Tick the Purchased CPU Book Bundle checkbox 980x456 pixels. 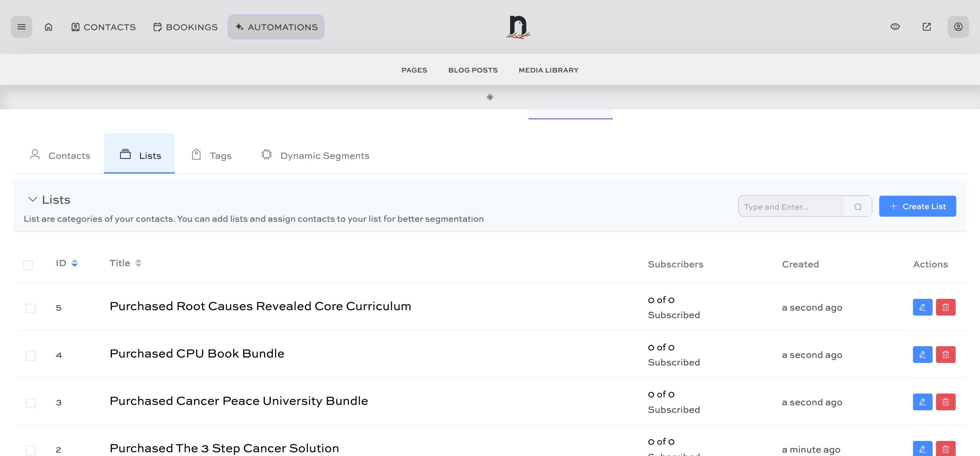(x=31, y=355)
